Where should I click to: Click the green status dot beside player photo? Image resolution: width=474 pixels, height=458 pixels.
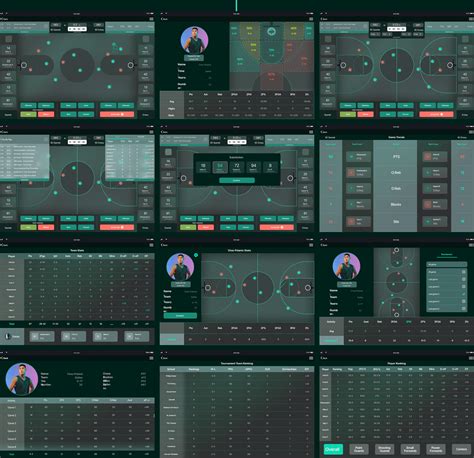(196, 255)
